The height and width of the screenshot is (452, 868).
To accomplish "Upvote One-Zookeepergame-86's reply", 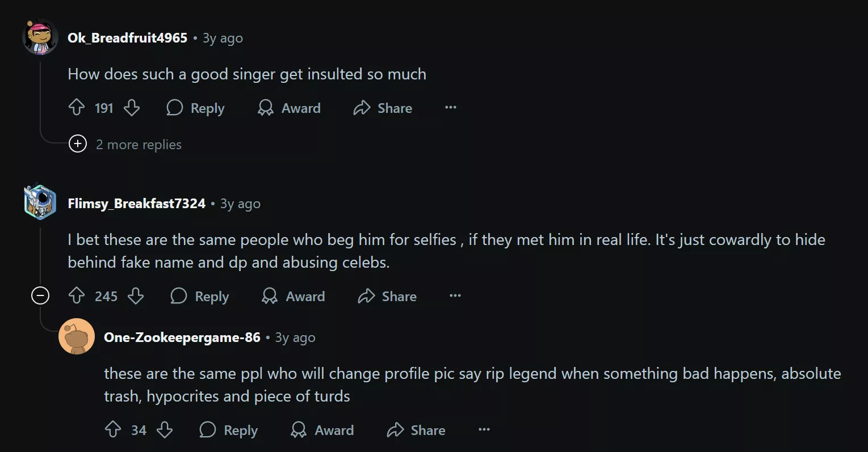I will (x=113, y=430).
